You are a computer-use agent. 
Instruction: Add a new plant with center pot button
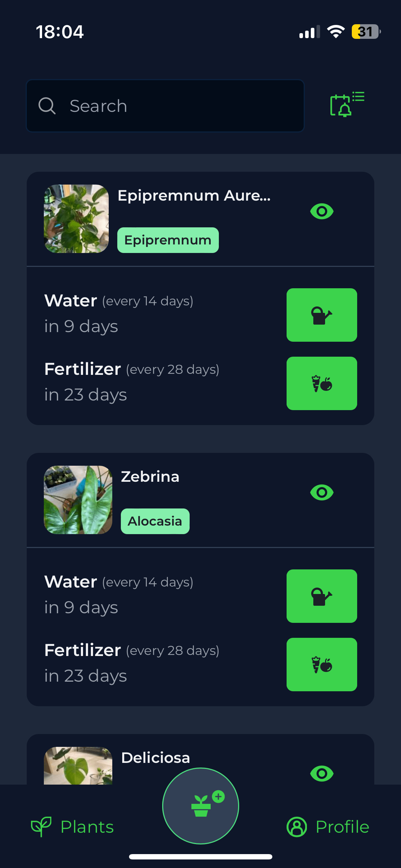click(201, 806)
